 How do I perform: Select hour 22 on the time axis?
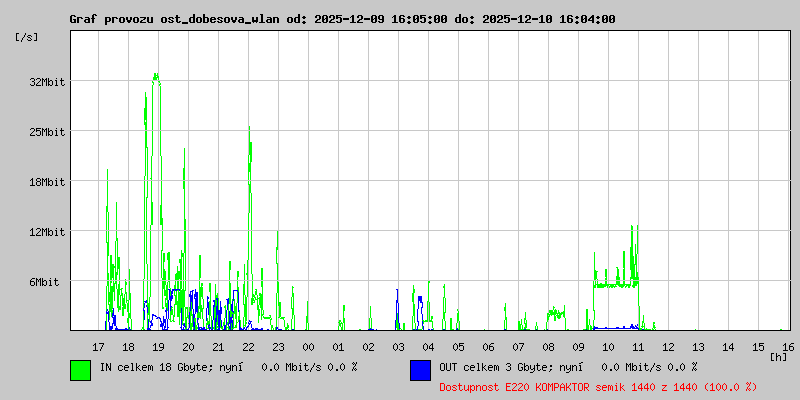(248, 346)
